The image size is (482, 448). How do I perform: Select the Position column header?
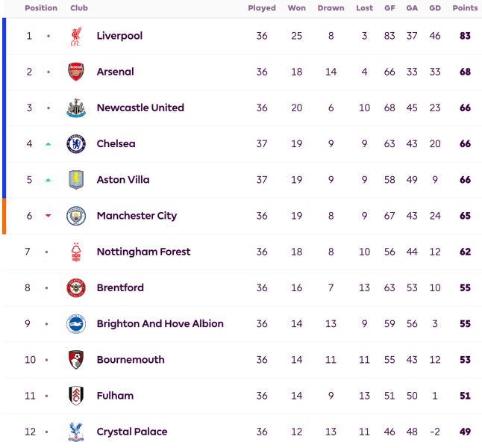[41, 8]
